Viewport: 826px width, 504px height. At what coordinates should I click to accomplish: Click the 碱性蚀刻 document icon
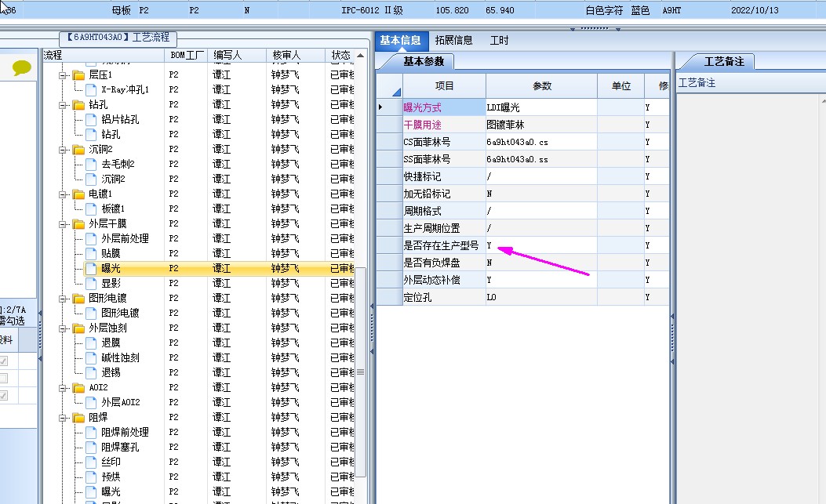click(x=91, y=358)
